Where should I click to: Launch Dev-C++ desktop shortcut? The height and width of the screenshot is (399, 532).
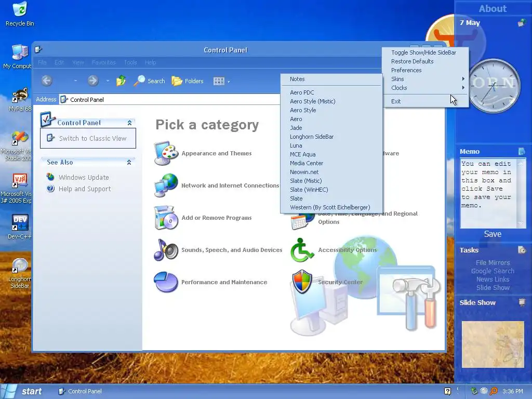(x=20, y=227)
